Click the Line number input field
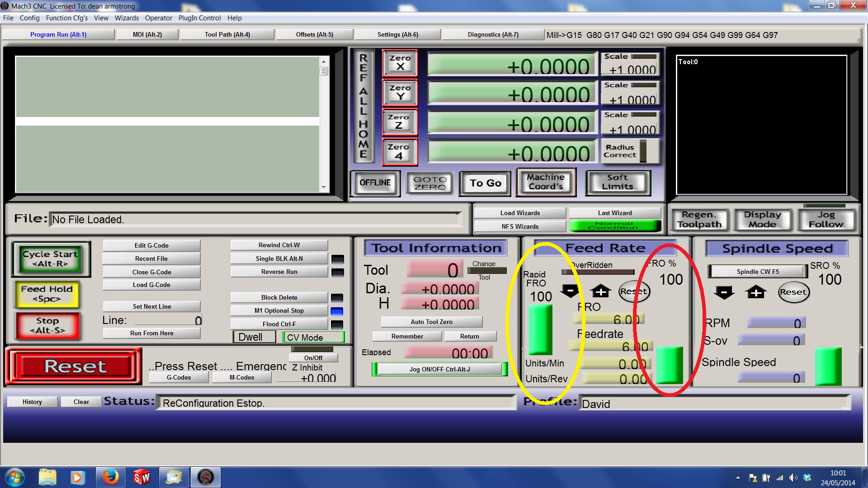Screen dimensions: 868x488 click(x=168, y=320)
